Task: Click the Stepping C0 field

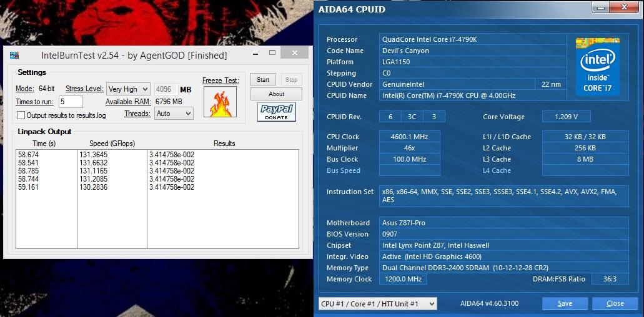Action: [472, 73]
